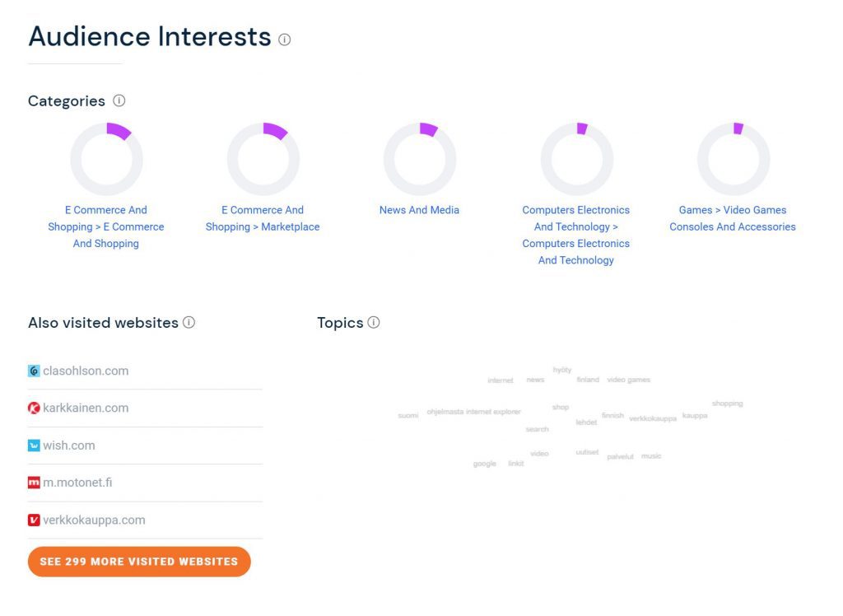Click the Marketplace category donut chart
Image resolution: width=843 pixels, height=616 pixels.
tap(263, 159)
